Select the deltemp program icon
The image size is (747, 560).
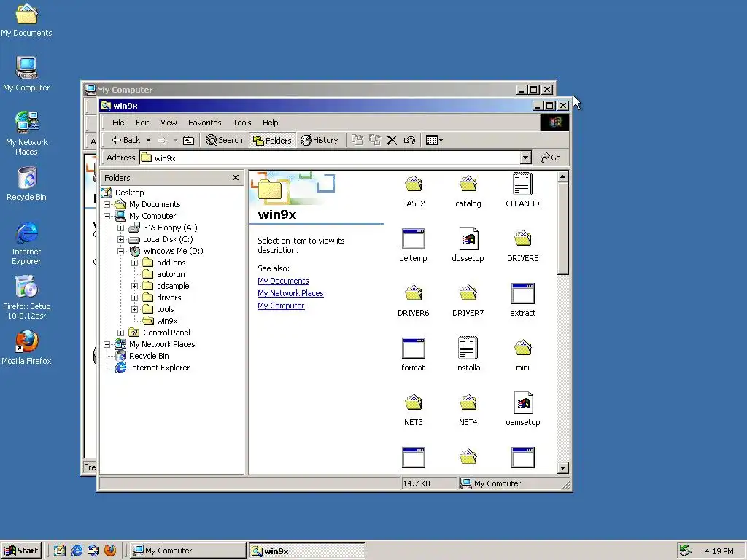point(413,238)
